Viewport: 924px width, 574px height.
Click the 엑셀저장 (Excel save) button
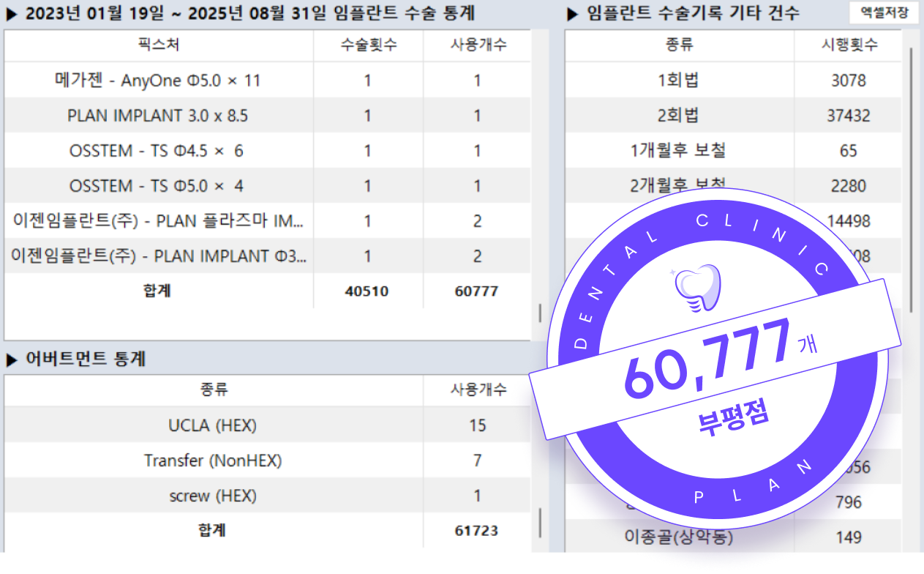click(883, 12)
